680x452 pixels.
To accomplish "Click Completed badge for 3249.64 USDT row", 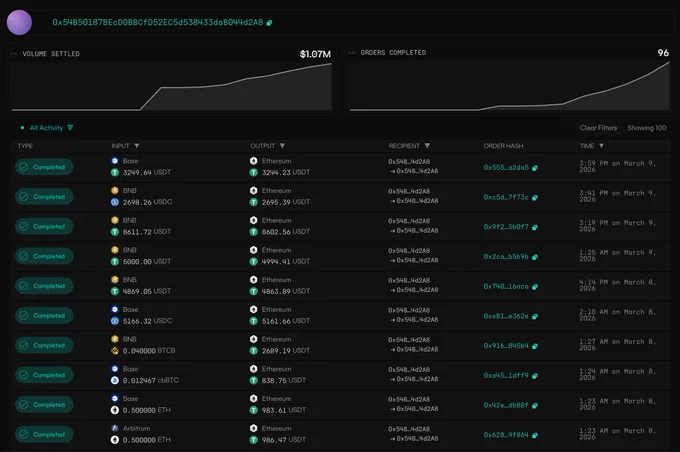I will pyautogui.click(x=44, y=167).
